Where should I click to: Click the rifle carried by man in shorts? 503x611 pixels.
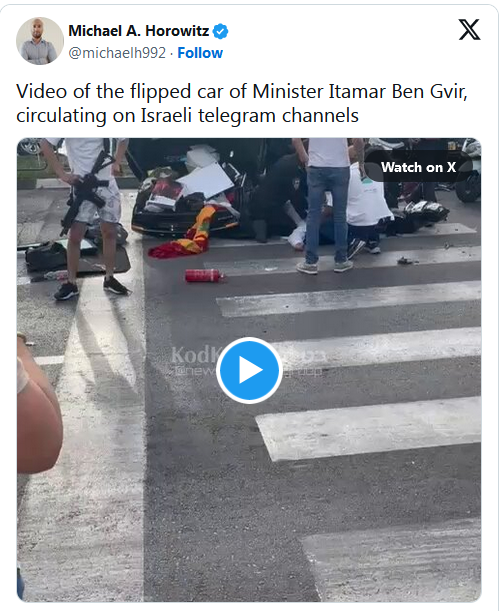(x=86, y=190)
